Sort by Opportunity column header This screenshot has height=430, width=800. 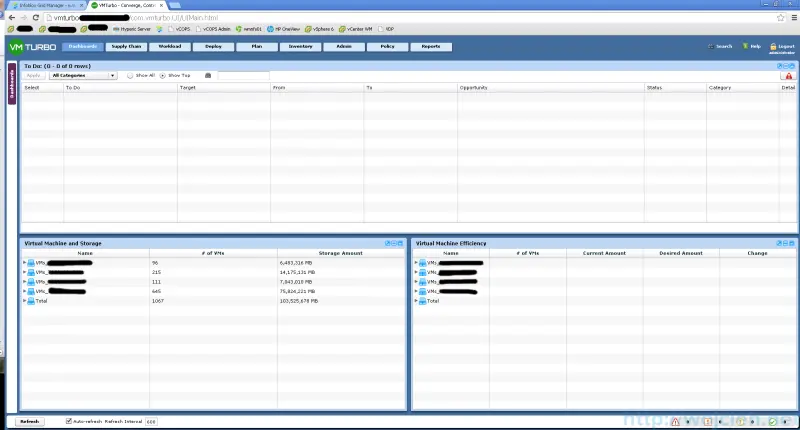pyautogui.click(x=551, y=88)
